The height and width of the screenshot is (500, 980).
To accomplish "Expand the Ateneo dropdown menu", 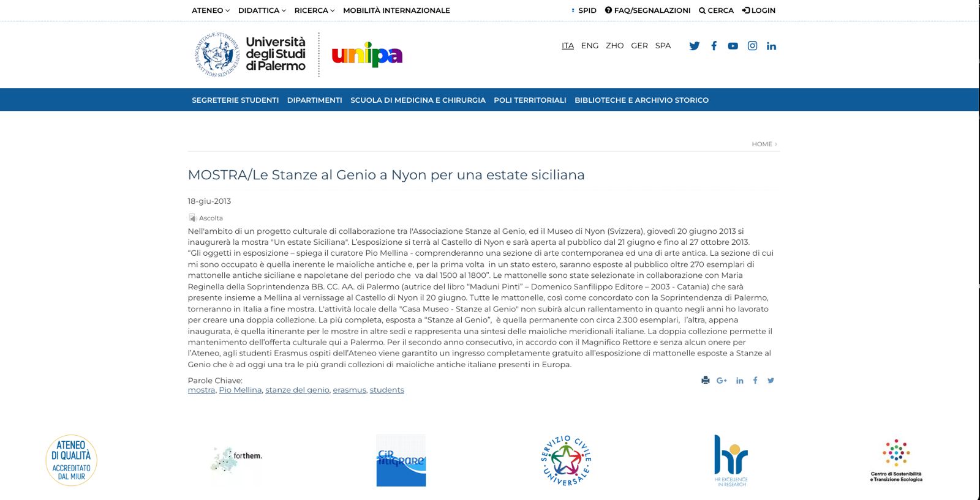I will [210, 10].
